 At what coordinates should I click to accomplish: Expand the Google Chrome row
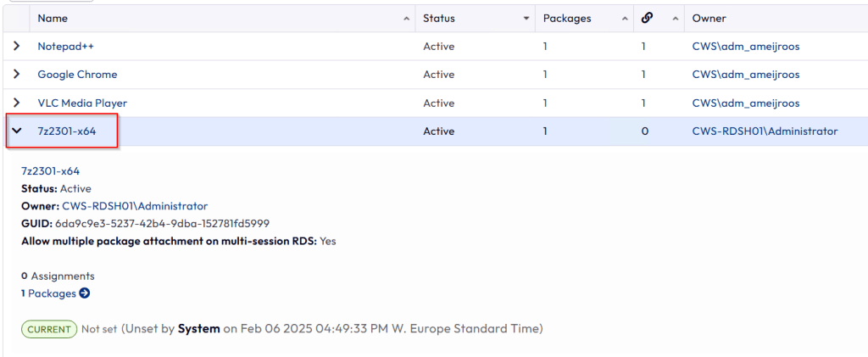[16, 75]
